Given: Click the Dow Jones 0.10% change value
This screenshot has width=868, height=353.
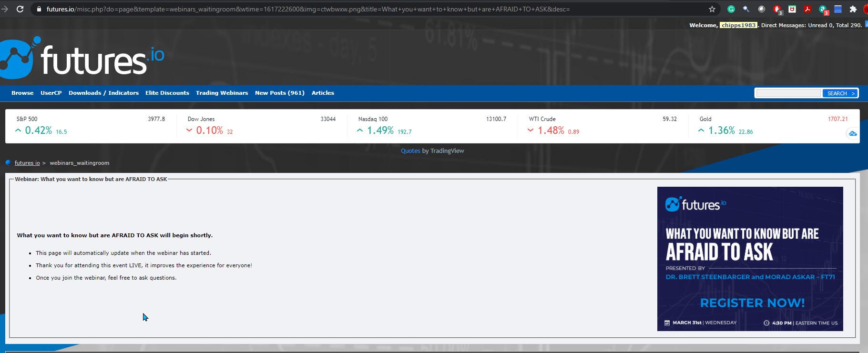Looking at the screenshot, I should [x=210, y=131].
